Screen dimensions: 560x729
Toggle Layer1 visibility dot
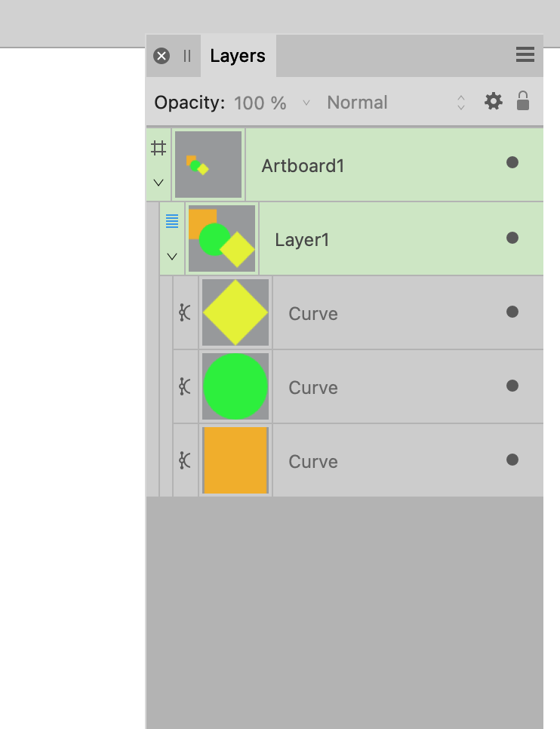pyautogui.click(x=512, y=238)
